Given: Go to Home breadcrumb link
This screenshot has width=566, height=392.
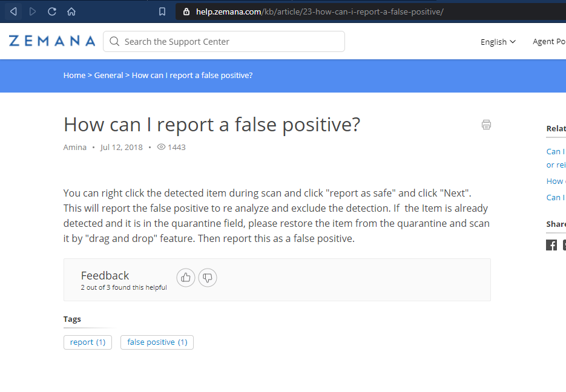Looking at the screenshot, I should coord(74,76).
